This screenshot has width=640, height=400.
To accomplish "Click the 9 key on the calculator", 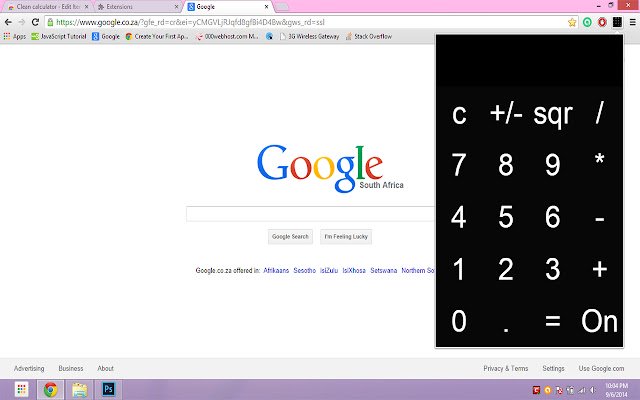I will click(553, 165).
